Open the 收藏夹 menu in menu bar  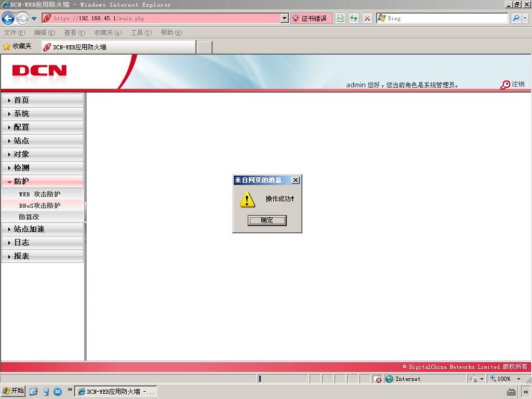pyautogui.click(x=108, y=33)
